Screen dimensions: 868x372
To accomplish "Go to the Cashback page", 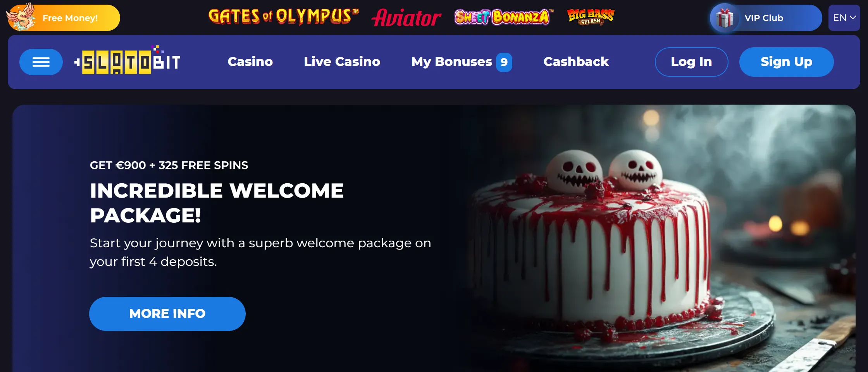I will click(576, 62).
